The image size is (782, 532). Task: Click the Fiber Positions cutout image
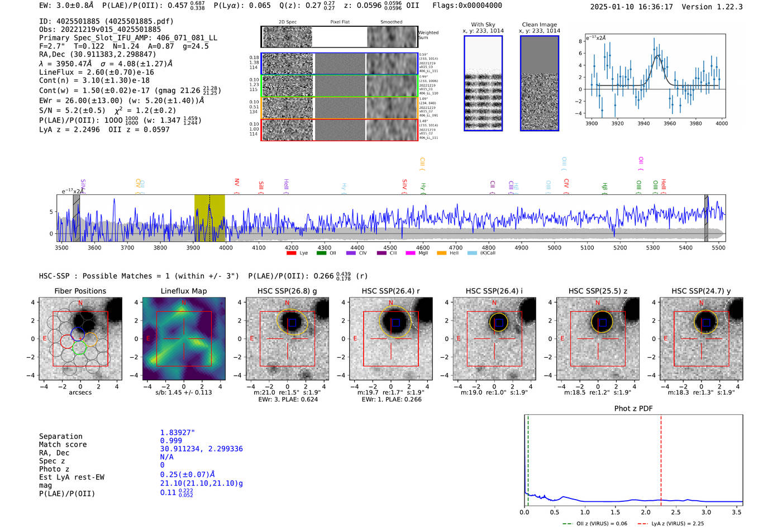pos(80,339)
